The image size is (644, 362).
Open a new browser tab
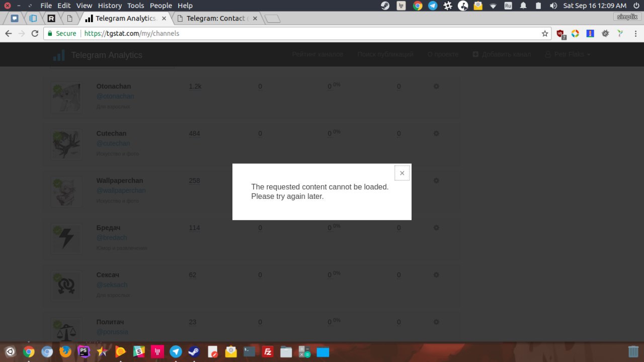pyautogui.click(x=272, y=19)
